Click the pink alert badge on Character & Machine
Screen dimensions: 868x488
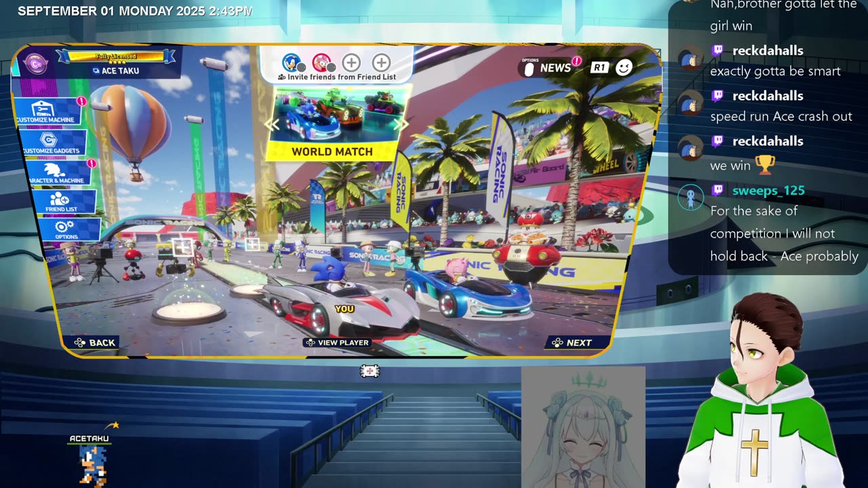[x=91, y=163]
